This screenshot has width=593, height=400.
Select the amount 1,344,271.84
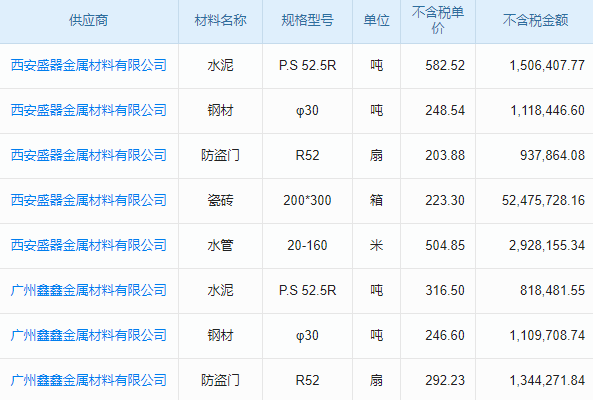(x=547, y=380)
